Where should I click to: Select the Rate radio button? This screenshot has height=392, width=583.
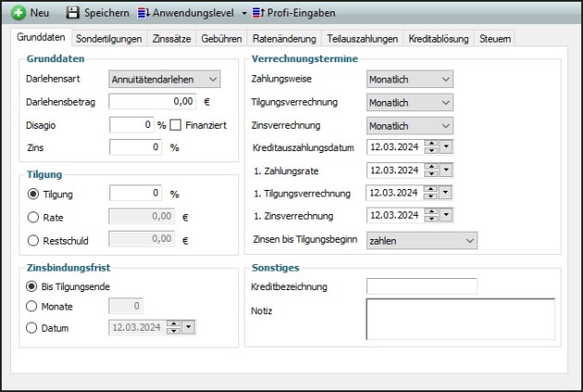(x=34, y=217)
